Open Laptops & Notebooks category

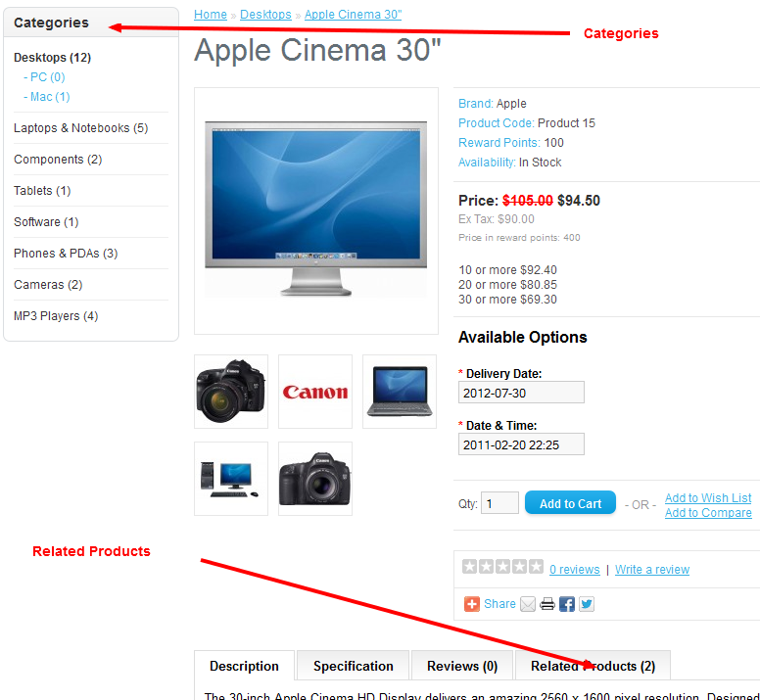click(x=81, y=128)
